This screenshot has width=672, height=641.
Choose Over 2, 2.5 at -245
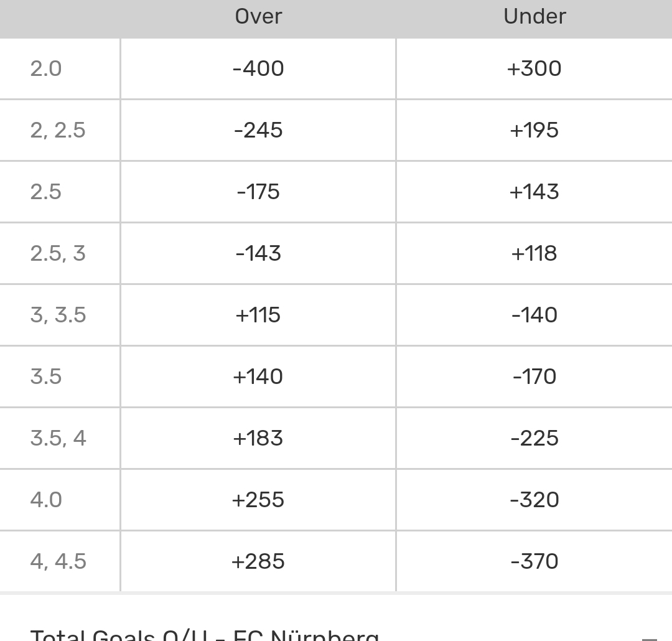point(258,130)
